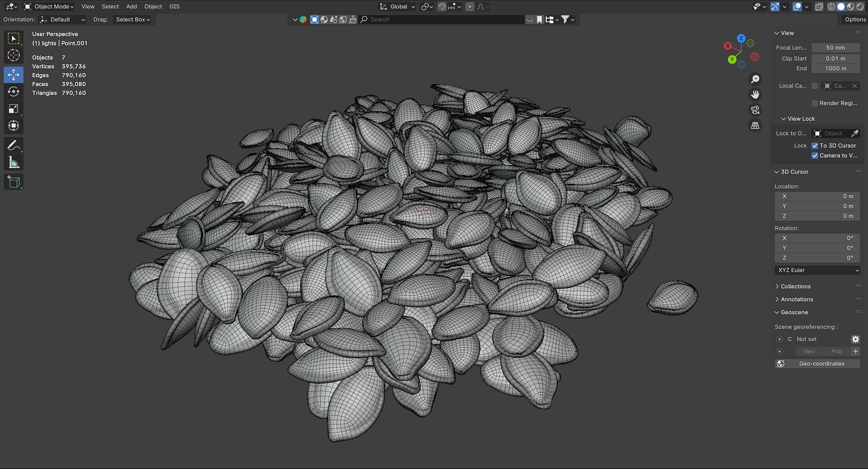The width and height of the screenshot is (868, 469).
Task: Select the Annotate tool
Action: [x=13, y=145]
